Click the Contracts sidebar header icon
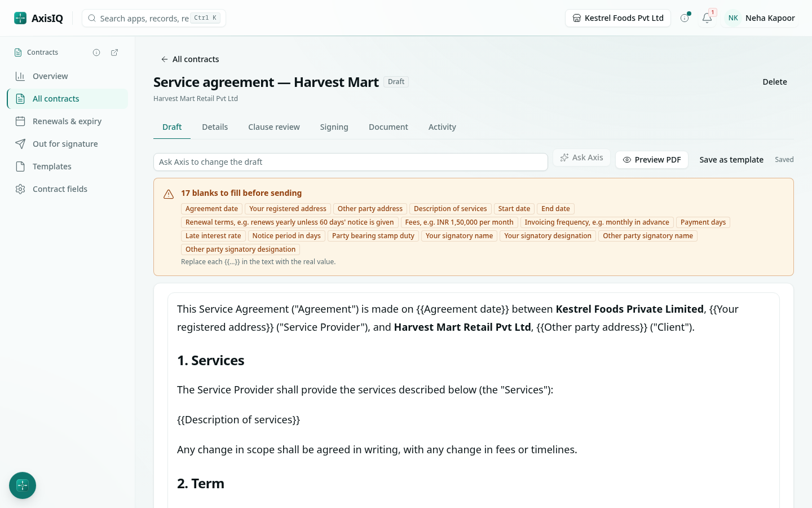 click(x=18, y=52)
